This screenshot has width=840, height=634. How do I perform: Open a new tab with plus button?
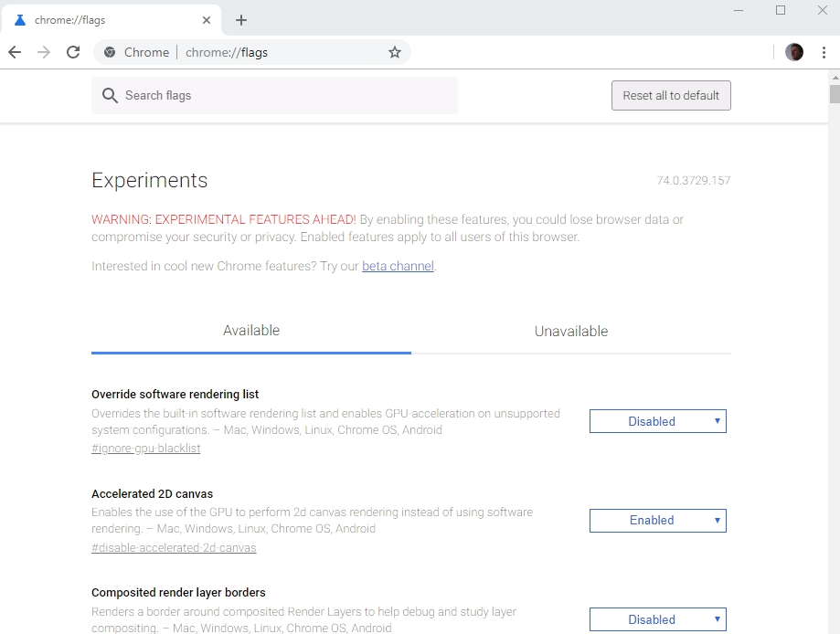[x=241, y=20]
